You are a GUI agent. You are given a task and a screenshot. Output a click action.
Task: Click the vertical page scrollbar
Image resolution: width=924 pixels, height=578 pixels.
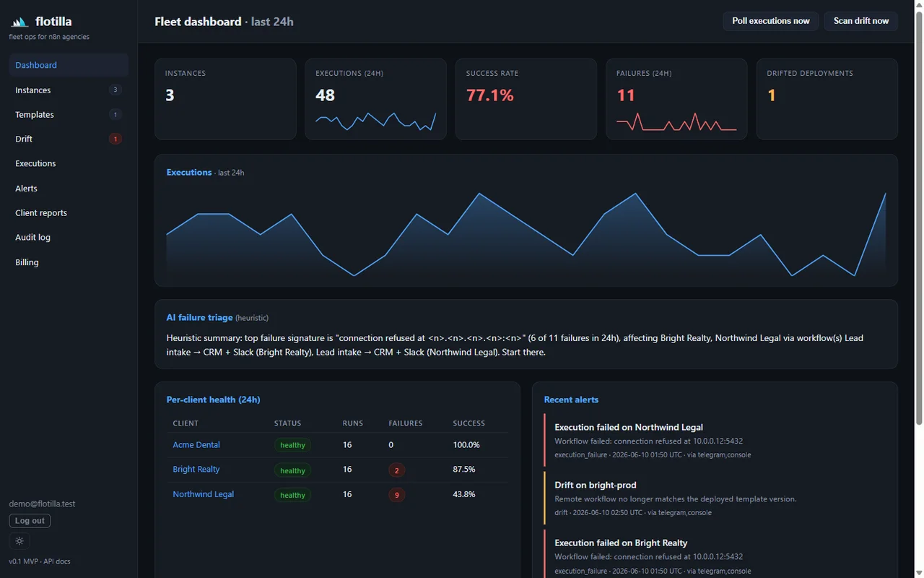[x=919, y=217]
